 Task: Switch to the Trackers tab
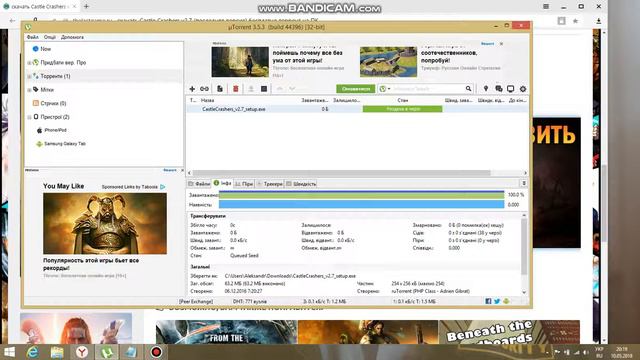pyautogui.click(x=270, y=184)
